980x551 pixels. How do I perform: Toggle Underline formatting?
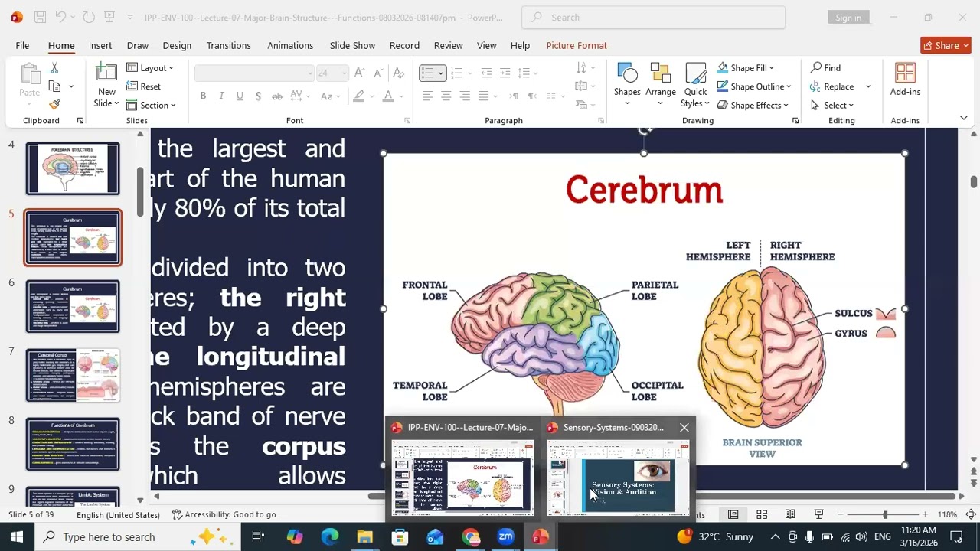click(x=240, y=96)
